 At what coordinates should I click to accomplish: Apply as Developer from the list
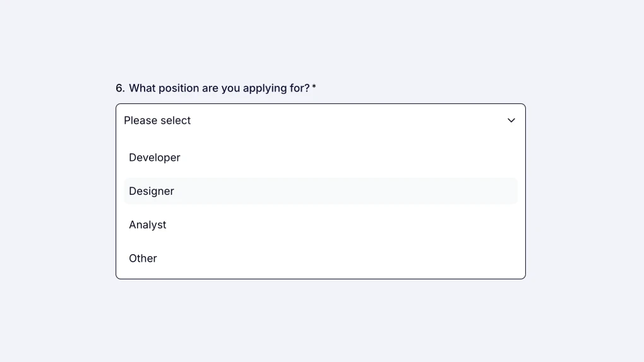coord(155,158)
